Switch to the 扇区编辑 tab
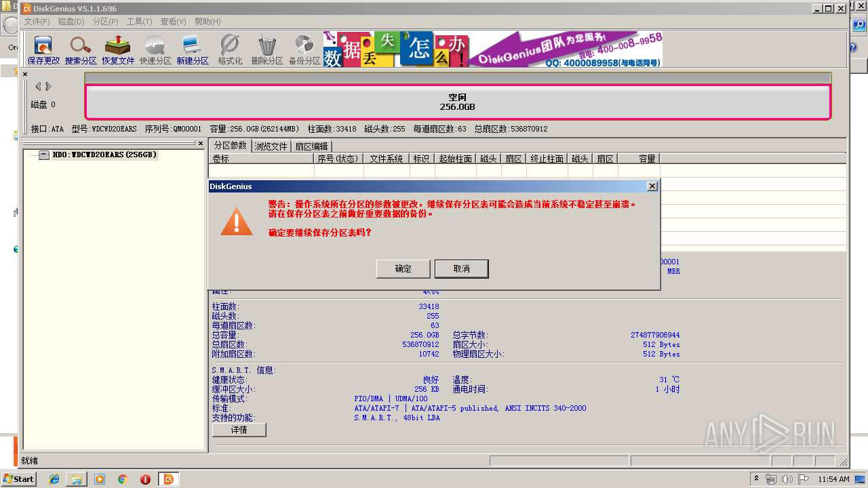This screenshot has height=488, width=868. tap(311, 146)
